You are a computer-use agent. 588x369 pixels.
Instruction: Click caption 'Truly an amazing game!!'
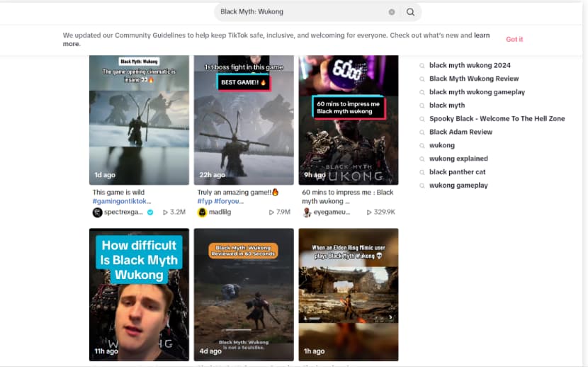pyautogui.click(x=238, y=193)
